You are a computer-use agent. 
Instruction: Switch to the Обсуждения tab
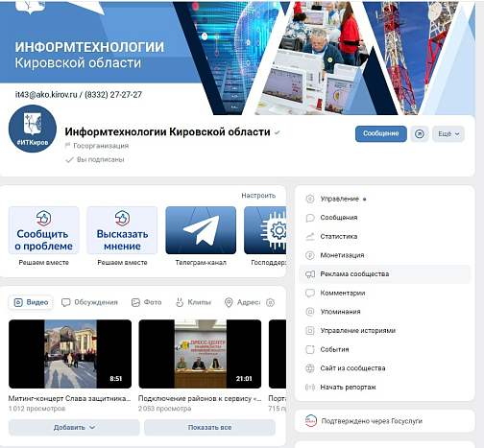pos(89,302)
